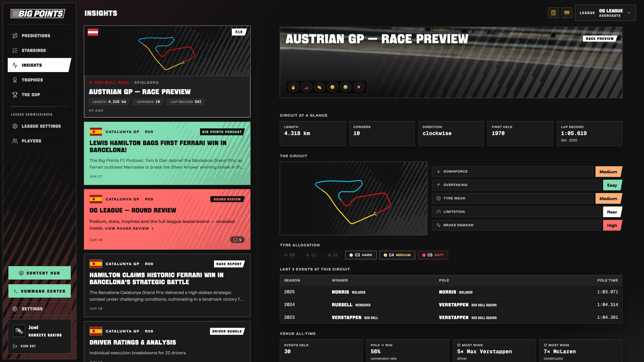This screenshot has width=644, height=362.
Task: Click the Limitation gauge icon
Action: [439, 212]
